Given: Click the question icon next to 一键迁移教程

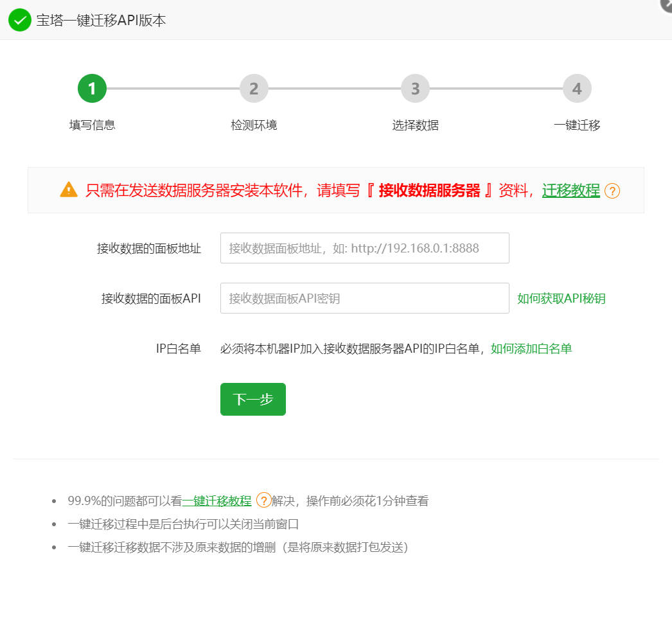Looking at the screenshot, I should 263,500.
